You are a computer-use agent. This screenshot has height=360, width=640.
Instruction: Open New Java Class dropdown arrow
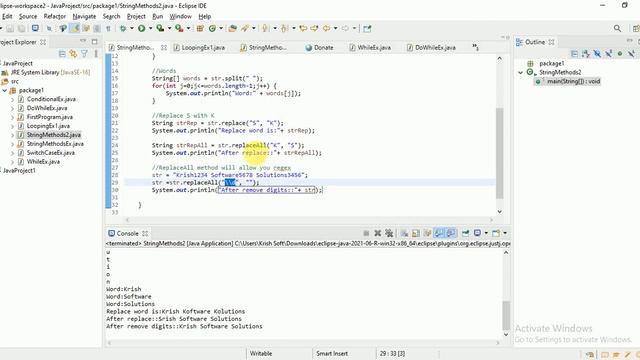pyautogui.click(x=221, y=28)
